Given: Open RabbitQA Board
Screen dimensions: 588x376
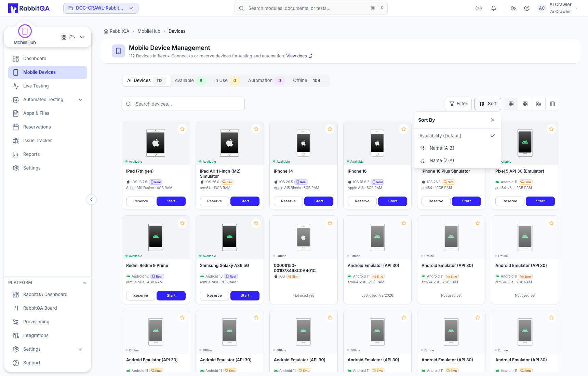Looking at the screenshot, I should 48,308.
